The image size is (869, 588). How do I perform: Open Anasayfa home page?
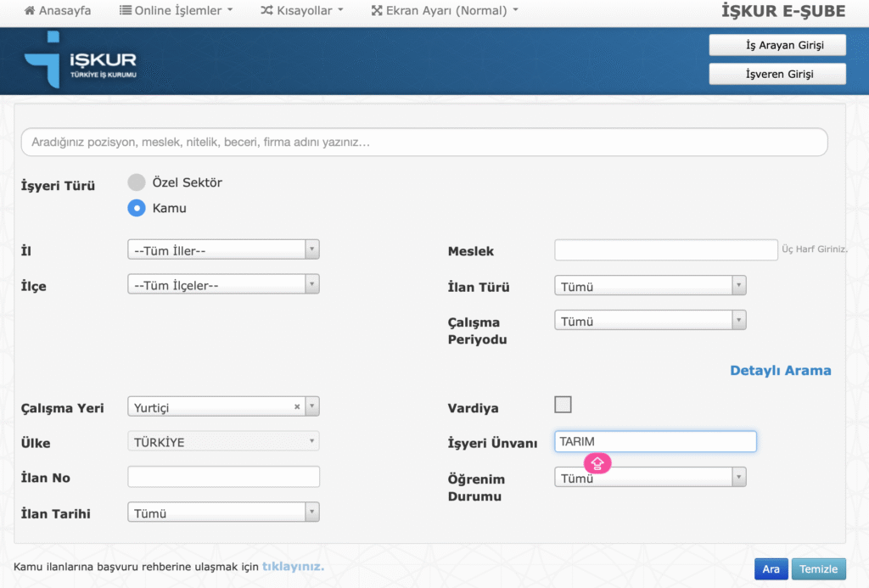(x=58, y=11)
